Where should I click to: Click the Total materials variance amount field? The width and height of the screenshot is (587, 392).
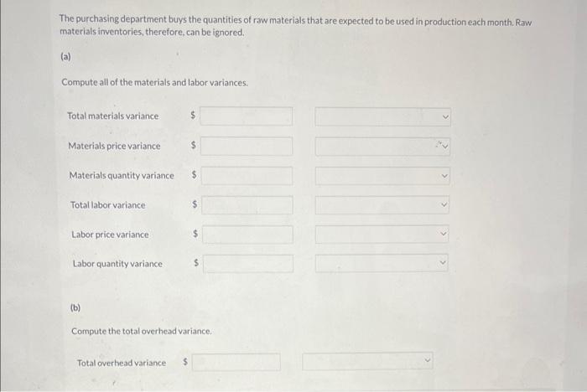click(246, 116)
